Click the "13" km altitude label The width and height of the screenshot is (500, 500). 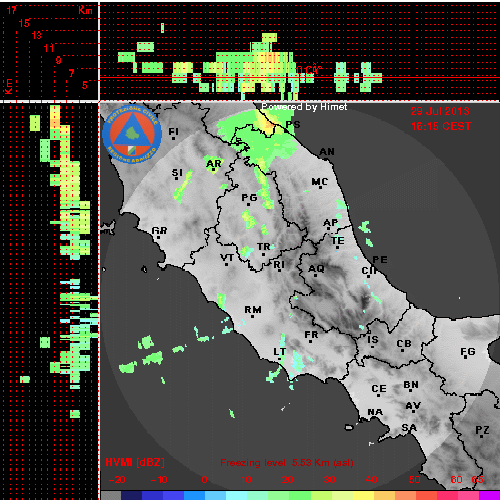click(37, 35)
